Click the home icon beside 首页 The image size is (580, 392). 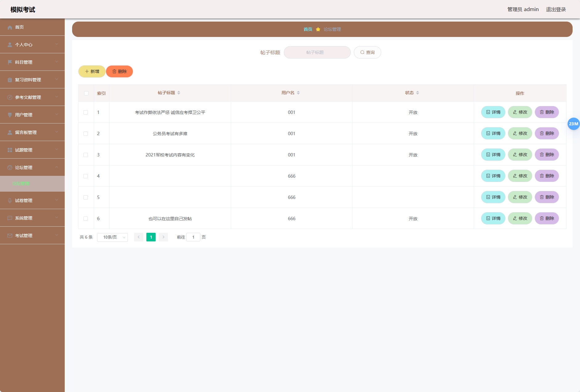[x=10, y=27]
